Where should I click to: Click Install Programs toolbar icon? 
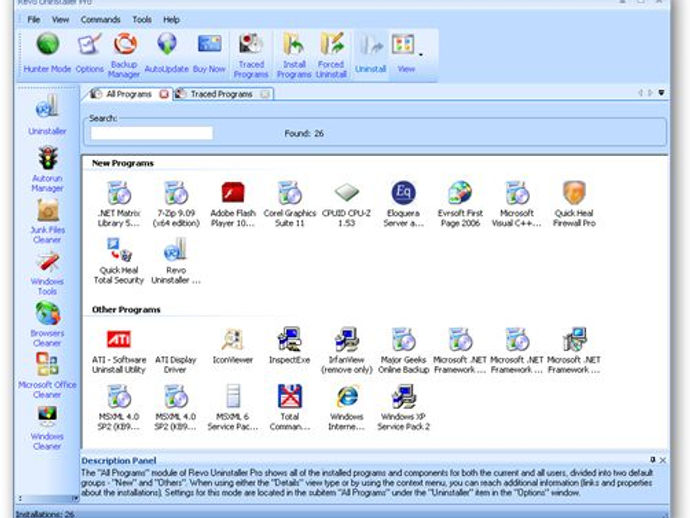pos(294,55)
